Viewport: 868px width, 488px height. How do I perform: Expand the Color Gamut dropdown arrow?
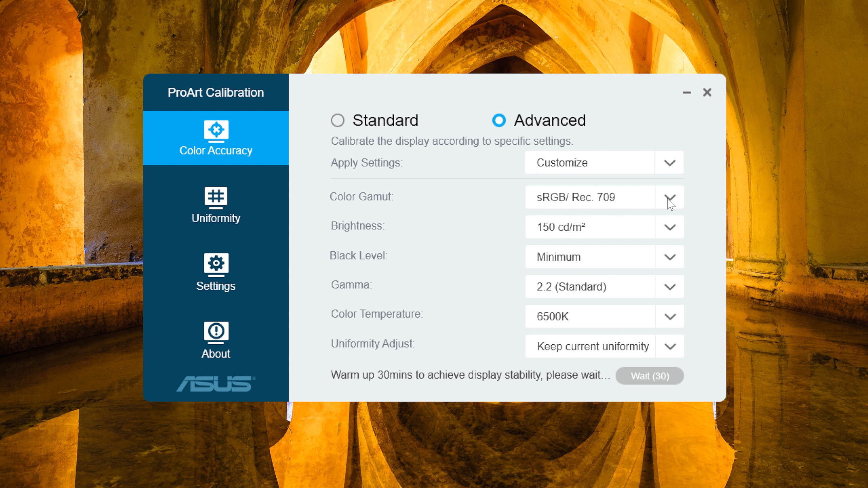[x=670, y=197]
